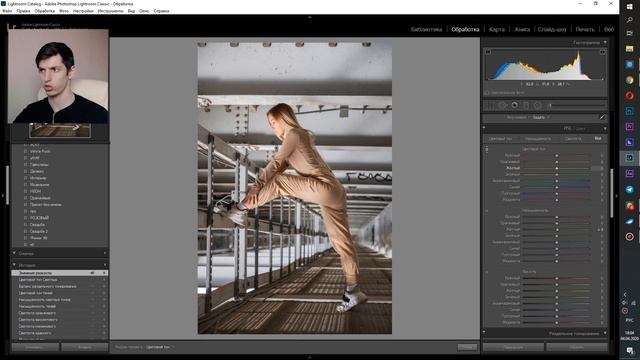Click the Вставить button at bottom left
This screenshot has height=360, width=640.
click(x=84, y=347)
